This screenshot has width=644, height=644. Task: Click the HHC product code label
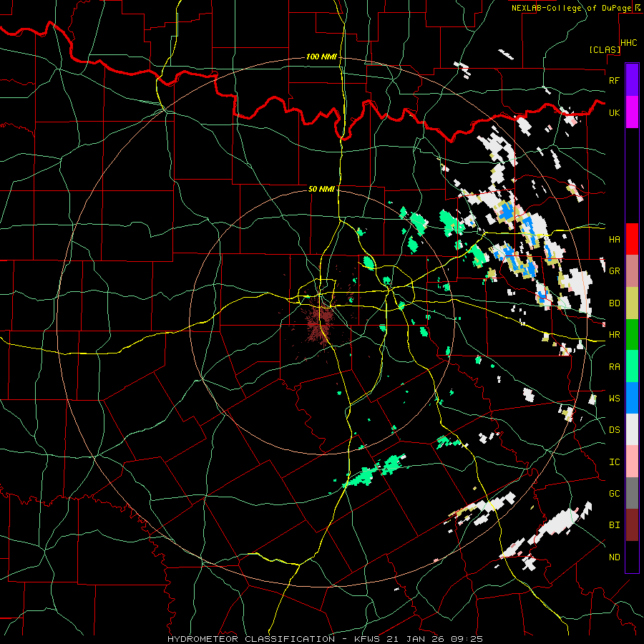pyautogui.click(x=629, y=42)
